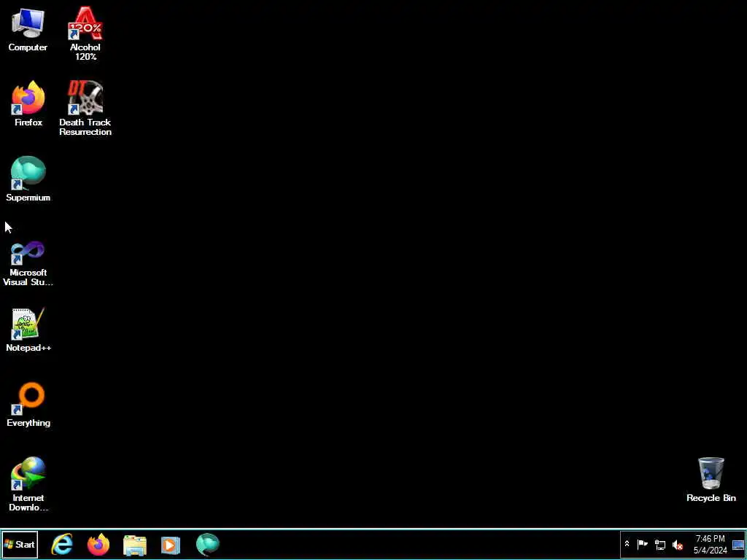
Task: Open the clock showing 7:46 PM
Action: (x=710, y=545)
